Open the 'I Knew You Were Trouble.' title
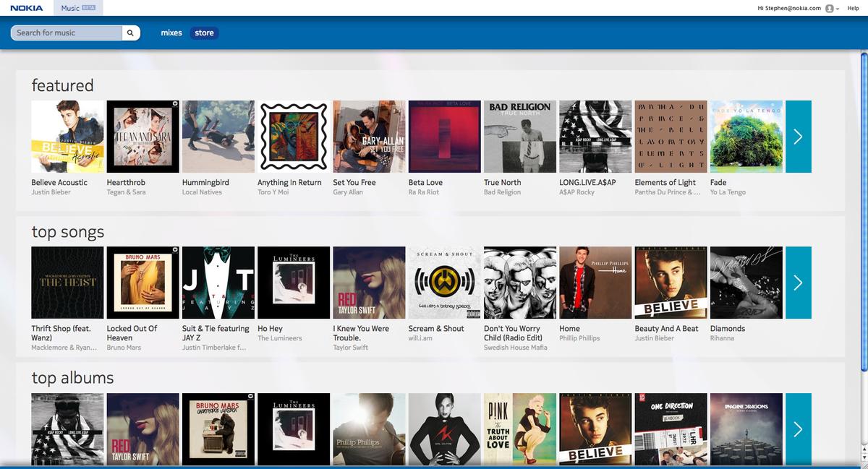The width and height of the screenshot is (868, 469). coord(361,333)
